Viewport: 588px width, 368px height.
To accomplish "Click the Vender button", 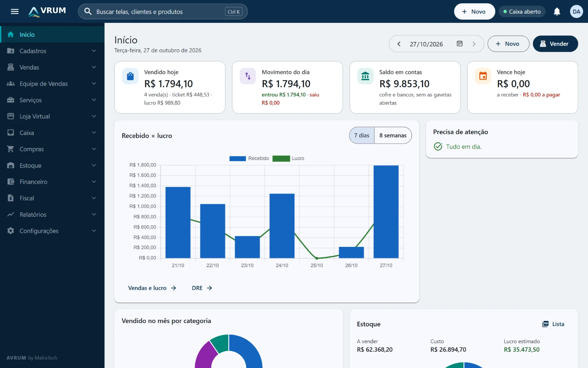I will point(555,44).
